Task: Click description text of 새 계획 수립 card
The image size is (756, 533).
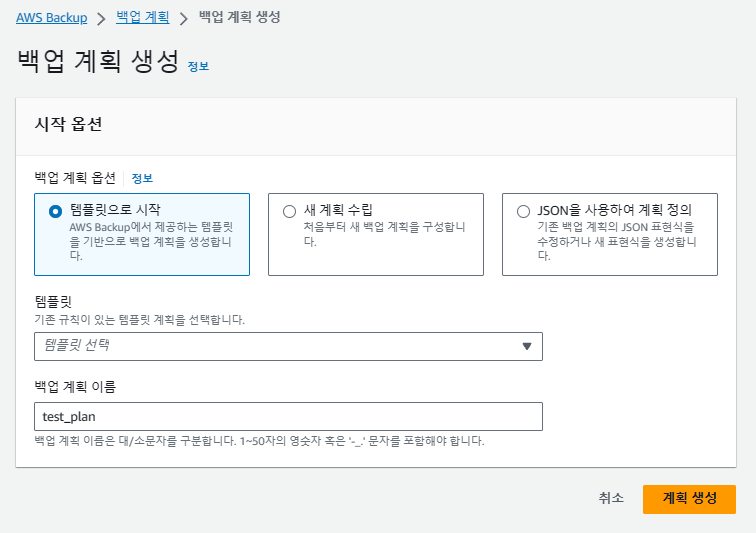Action: coord(384,234)
